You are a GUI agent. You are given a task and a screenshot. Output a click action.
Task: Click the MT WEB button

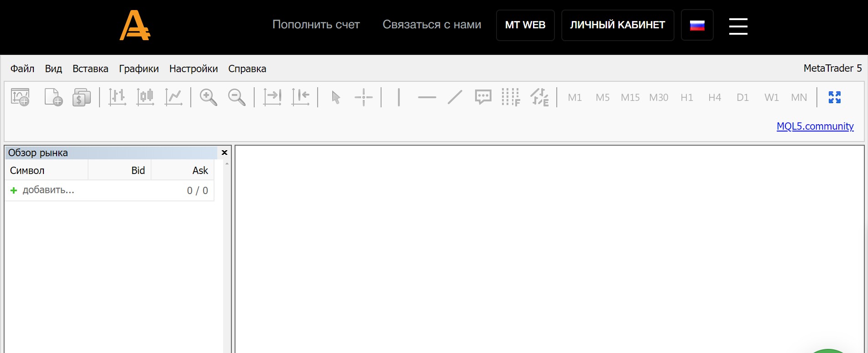[525, 25]
